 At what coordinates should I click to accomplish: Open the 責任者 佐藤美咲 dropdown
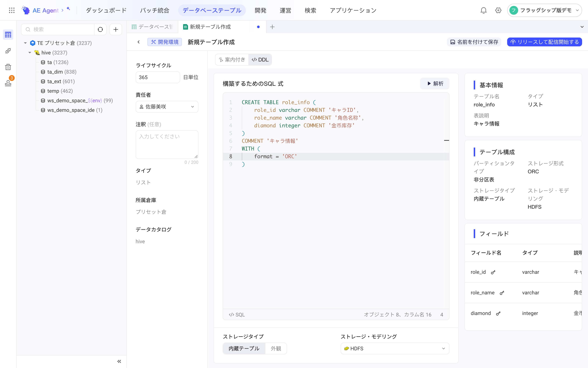pyautogui.click(x=167, y=107)
